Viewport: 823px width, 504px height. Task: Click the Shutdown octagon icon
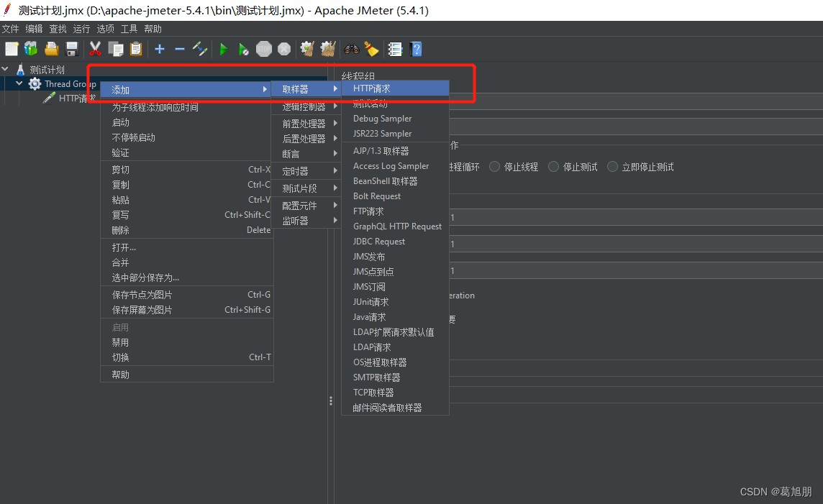tap(283, 49)
